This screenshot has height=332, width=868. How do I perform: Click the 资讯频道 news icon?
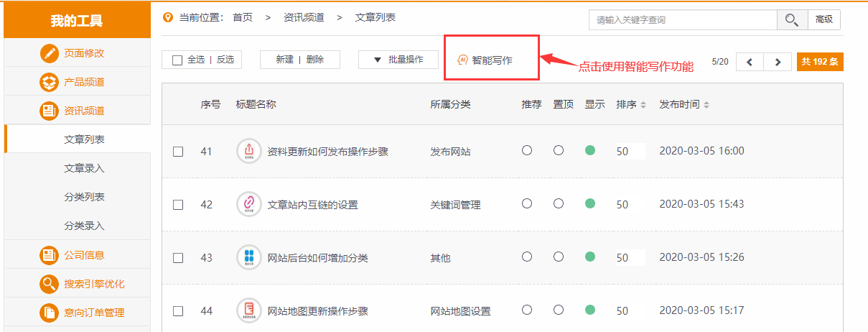click(x=49, y=111)
